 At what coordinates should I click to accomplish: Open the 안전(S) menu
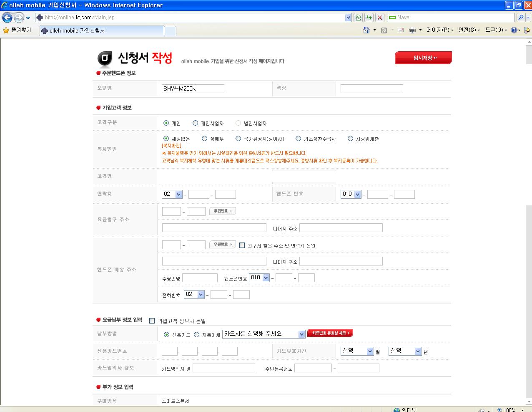coord(469,30)
